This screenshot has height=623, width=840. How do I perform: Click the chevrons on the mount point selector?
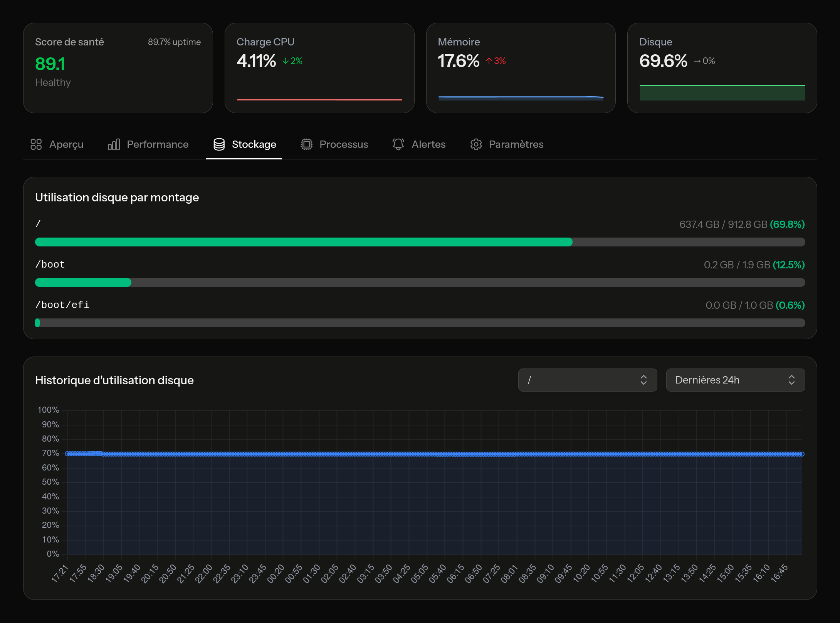click(643, 380)
